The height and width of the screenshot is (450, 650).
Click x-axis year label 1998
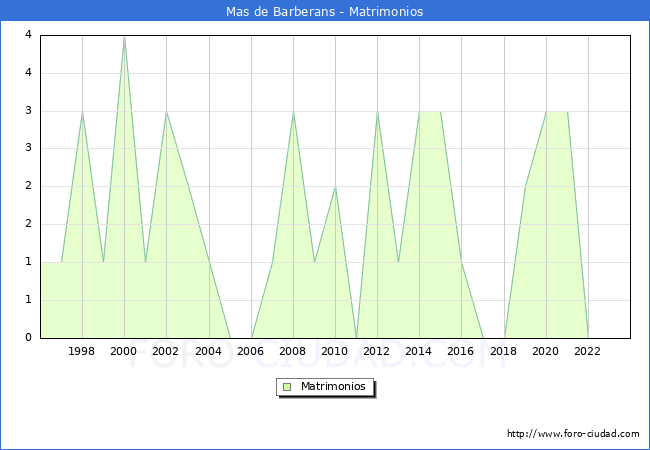tap(81, 351)
